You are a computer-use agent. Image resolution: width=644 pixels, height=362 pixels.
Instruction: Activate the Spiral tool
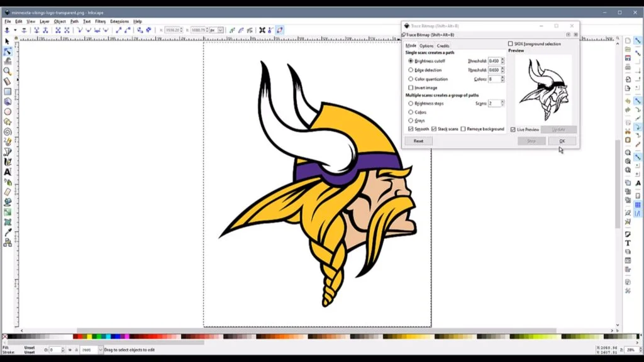[8, 131]
